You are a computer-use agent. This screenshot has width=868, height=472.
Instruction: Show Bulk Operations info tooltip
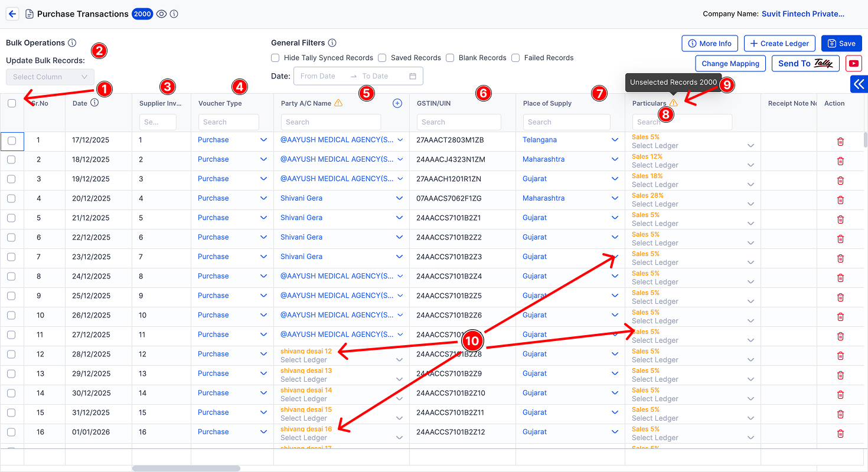[x=72, y=42]
